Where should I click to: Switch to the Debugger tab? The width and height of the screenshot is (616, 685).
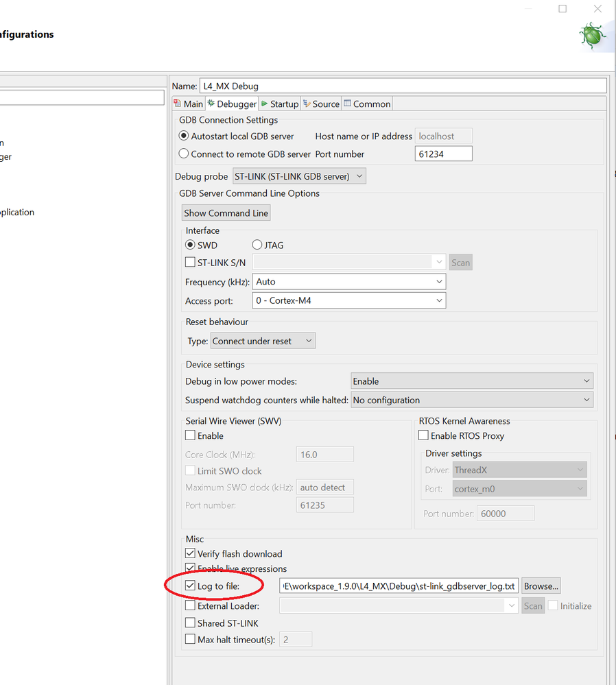tap(232, 104)
